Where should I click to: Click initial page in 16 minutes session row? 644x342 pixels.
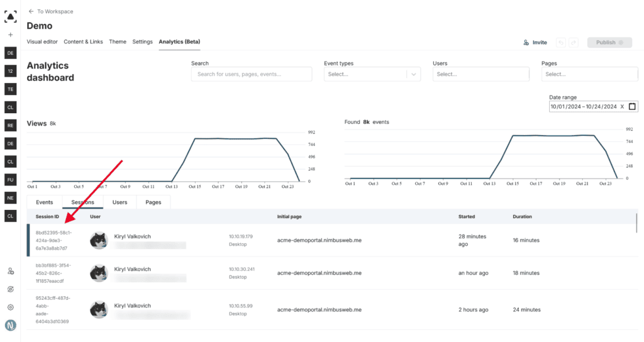[x=319, y=240]
